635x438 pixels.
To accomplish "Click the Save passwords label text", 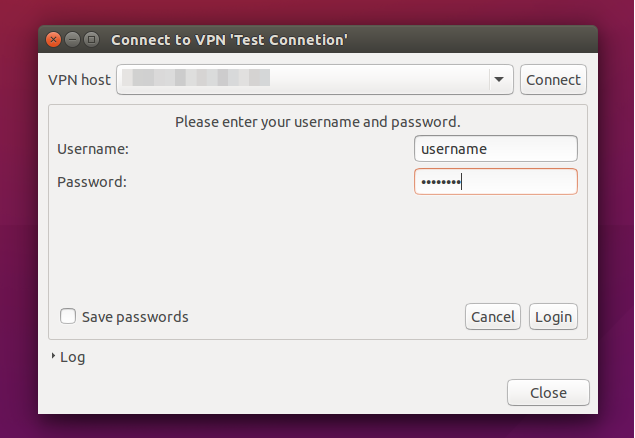I will pyautogui.click(x=135, y=317).
